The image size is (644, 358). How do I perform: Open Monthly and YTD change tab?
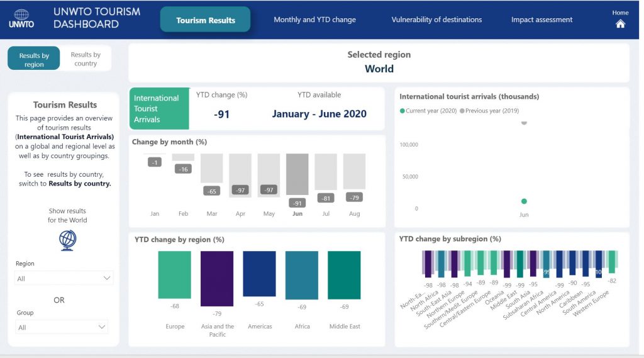314,20
